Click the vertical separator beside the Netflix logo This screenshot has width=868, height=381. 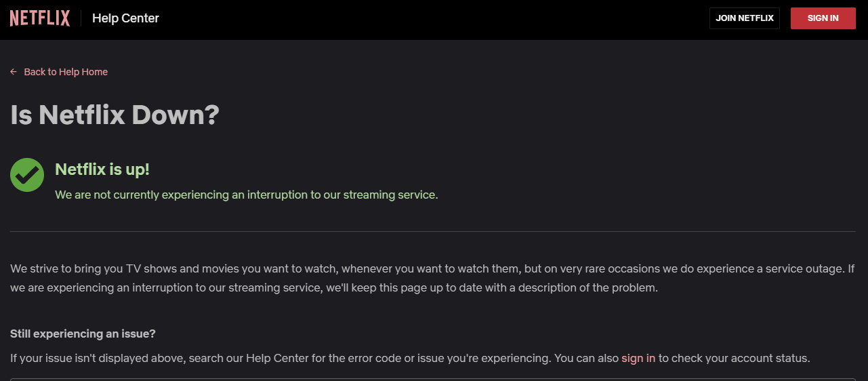pyautogui.click(x=81, y=18)
